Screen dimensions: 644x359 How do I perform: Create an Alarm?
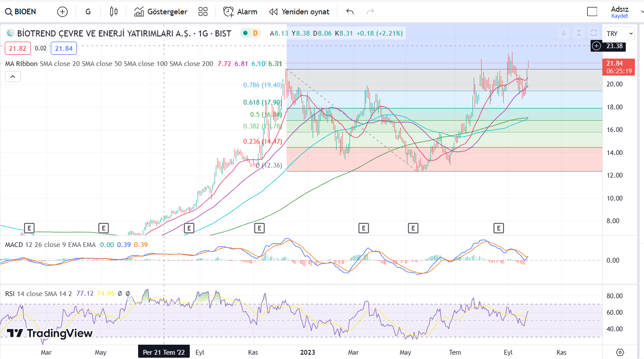click(240, 12)
